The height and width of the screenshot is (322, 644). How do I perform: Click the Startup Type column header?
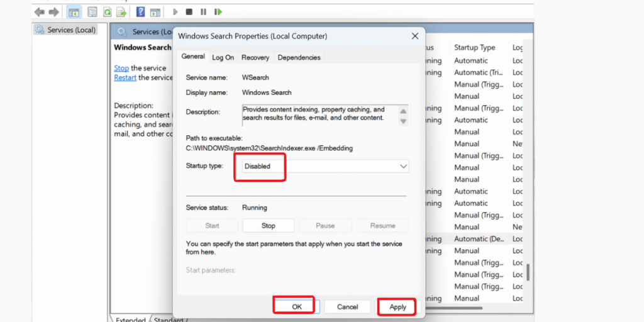(474, 48)
